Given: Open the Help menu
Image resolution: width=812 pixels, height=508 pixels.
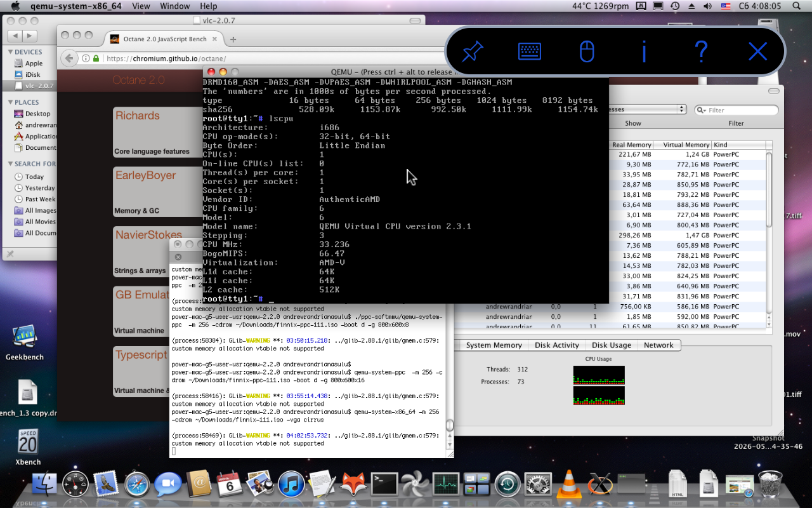Looking at the screenshot, I should pyautogui.click(x=208, y=6).
